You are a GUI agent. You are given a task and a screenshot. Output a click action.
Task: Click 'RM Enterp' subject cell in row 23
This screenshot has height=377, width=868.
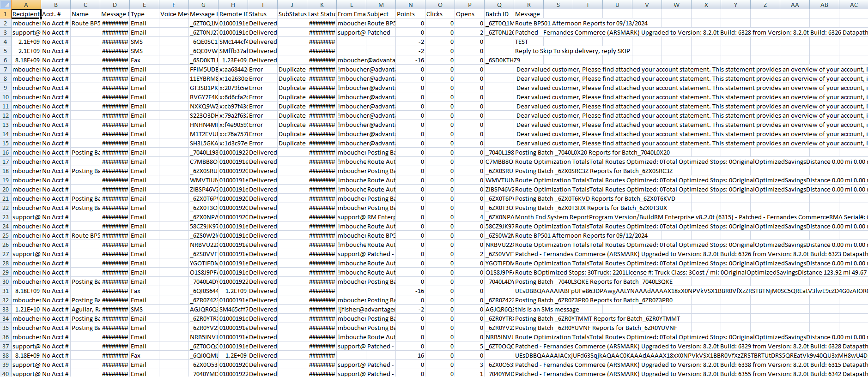381,217
